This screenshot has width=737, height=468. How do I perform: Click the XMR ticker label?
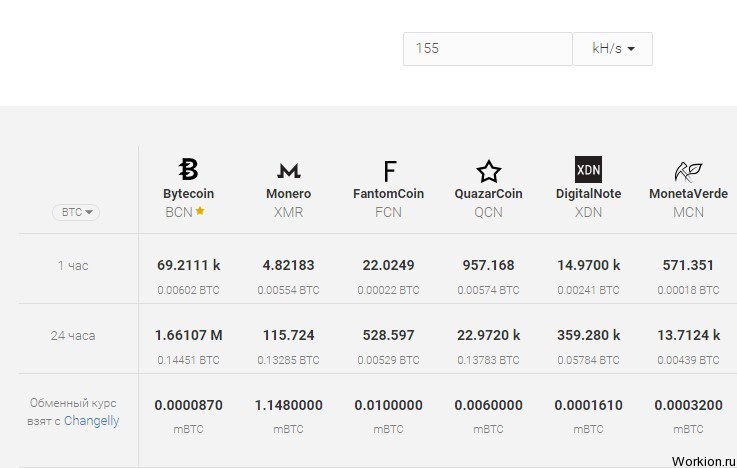[x=289, y=212]
